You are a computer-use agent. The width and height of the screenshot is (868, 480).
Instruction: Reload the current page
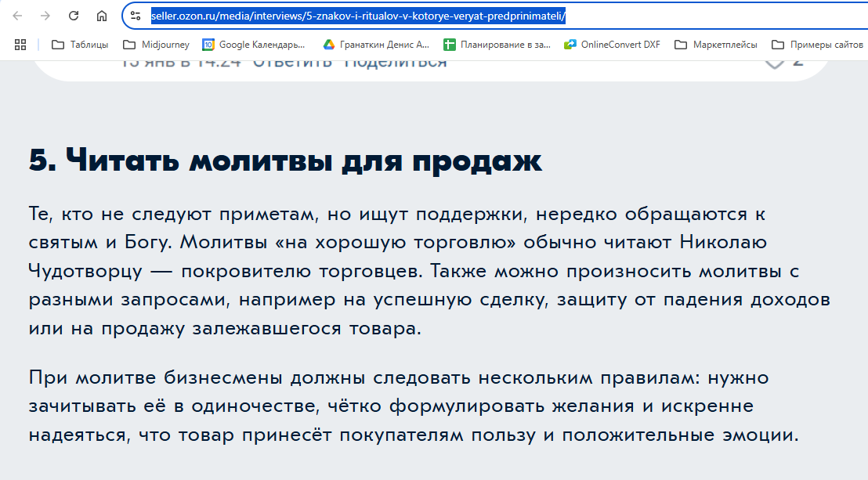coord(74,16)
